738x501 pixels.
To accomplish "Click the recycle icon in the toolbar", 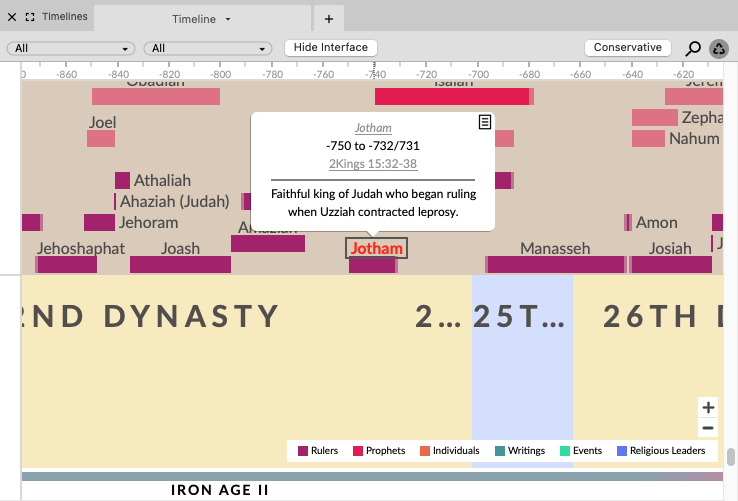I will [x=719, y=48].
